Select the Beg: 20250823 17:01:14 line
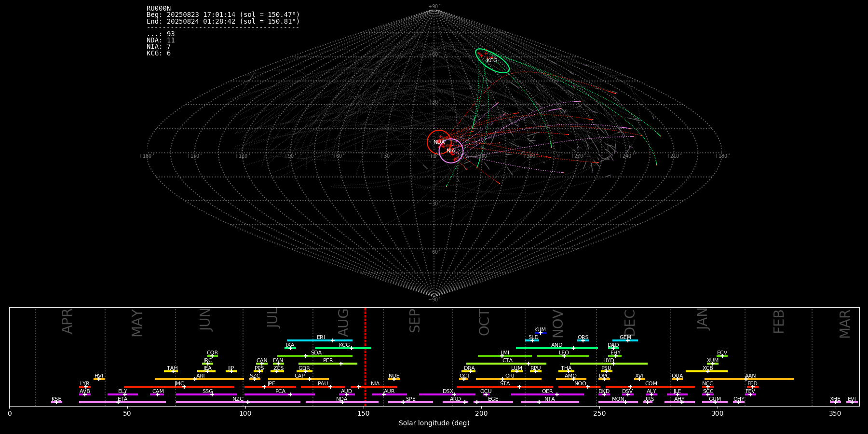The width and height of the screenshot is (868, 434). [223, 15]
